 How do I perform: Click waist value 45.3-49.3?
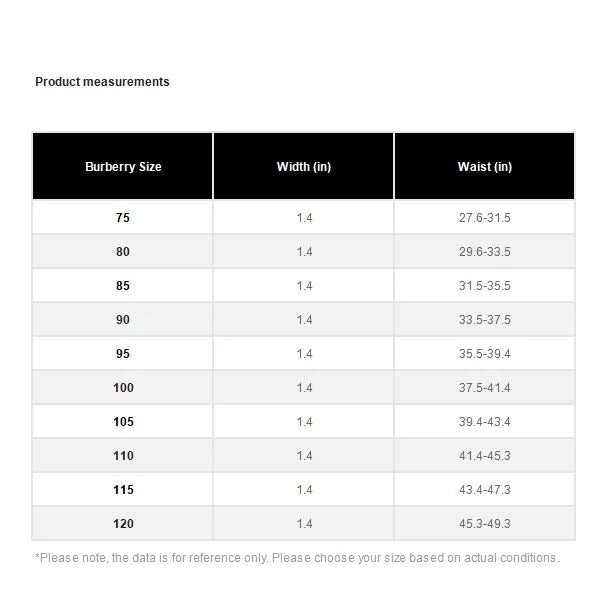485,524
